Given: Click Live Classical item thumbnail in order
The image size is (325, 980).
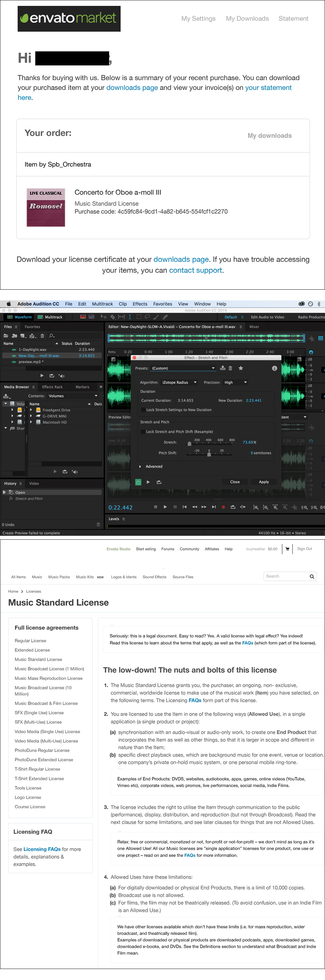Looking at the screenshot, I should click(x=46, y=207).
